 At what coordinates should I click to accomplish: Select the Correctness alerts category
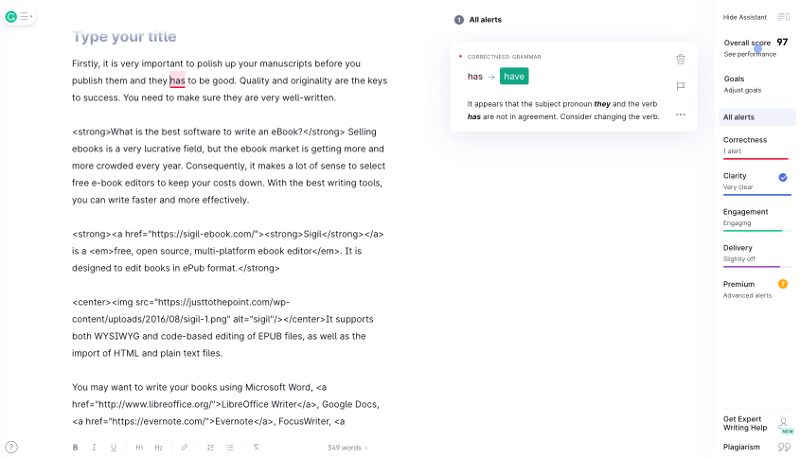coord(756,144)
